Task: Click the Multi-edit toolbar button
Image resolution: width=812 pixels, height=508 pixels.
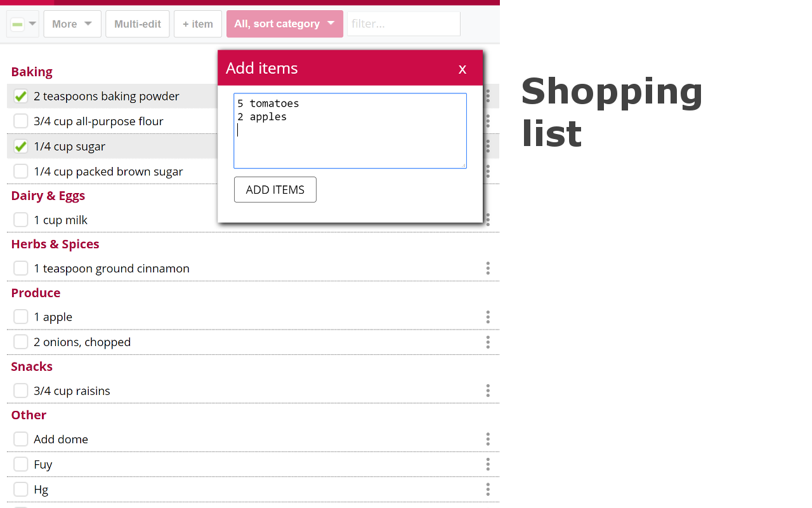Action: pyautogui.click(x=138, y=24)
